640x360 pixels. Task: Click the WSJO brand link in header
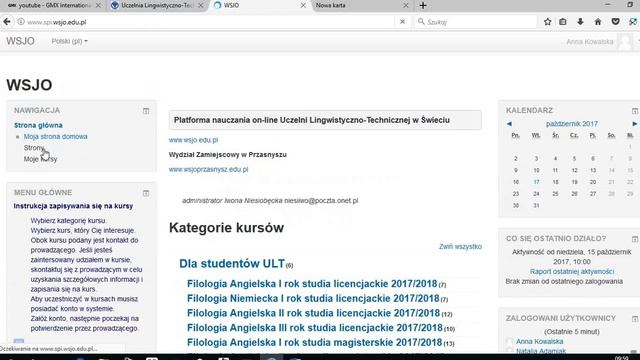click(20, 41)
